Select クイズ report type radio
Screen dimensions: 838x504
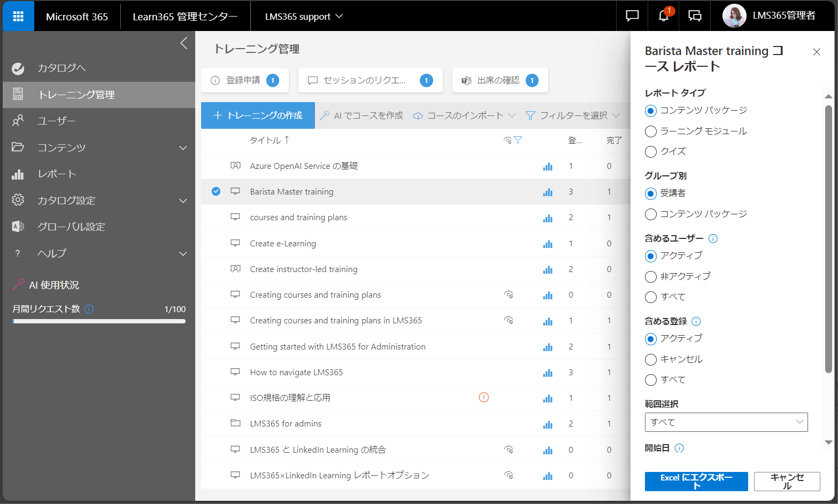point(651,152)
